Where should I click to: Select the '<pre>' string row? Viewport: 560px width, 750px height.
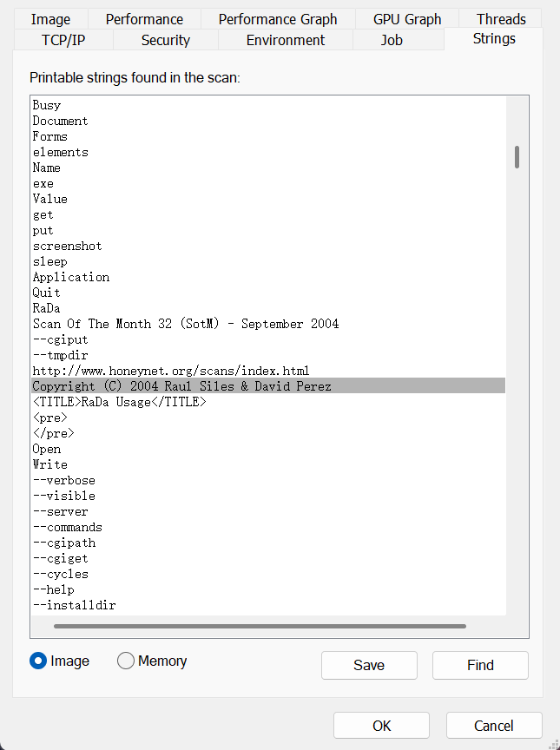click(268, 418)
